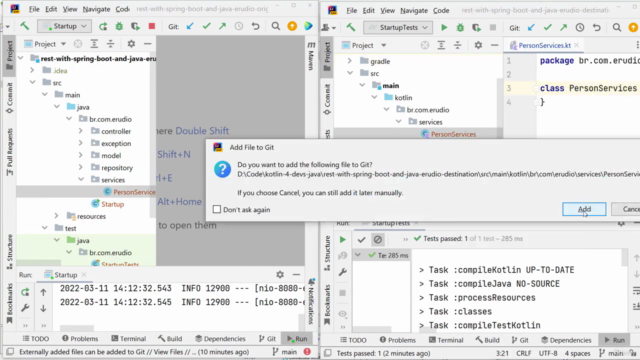Open View menu in right IntelliJ window

(387, 10)
